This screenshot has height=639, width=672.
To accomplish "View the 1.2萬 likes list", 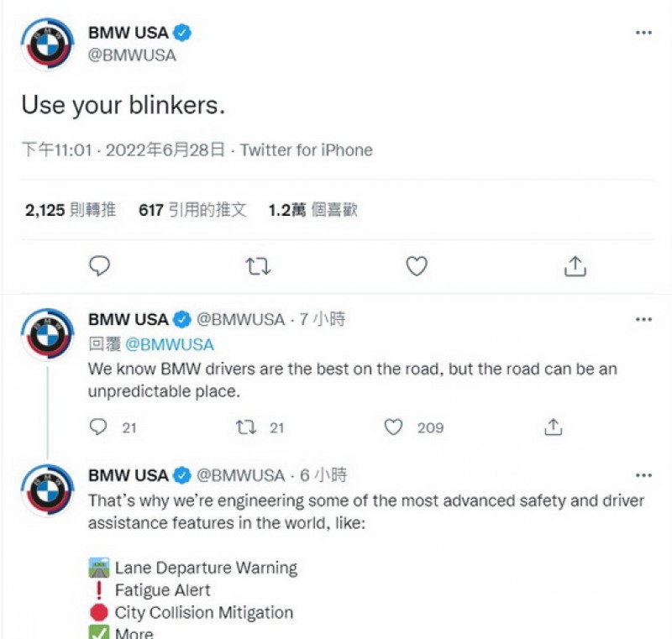I will click(x=312, y=210).
